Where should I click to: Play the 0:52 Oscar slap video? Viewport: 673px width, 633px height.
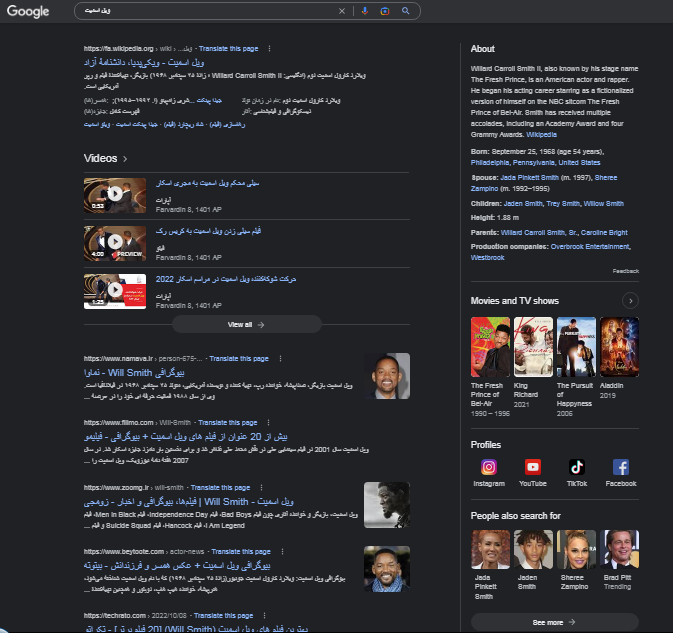coord(115,195)
